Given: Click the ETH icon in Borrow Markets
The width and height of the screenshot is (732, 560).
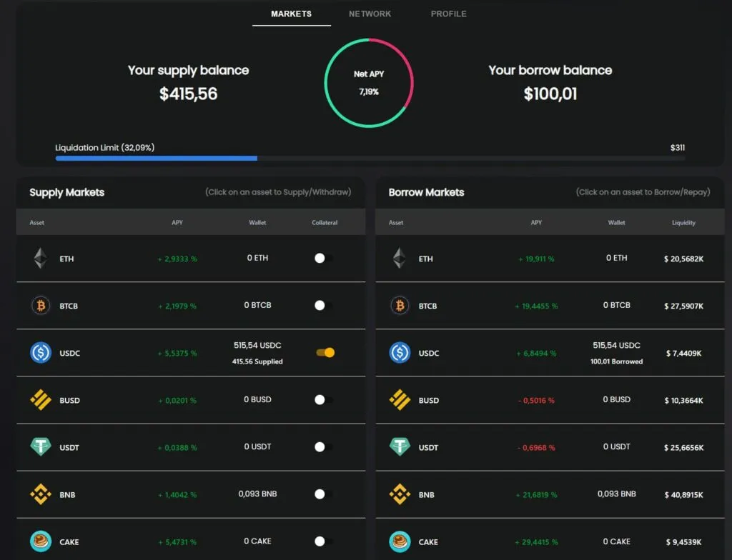Looking at the screenshot, I should tap(400, 258).
